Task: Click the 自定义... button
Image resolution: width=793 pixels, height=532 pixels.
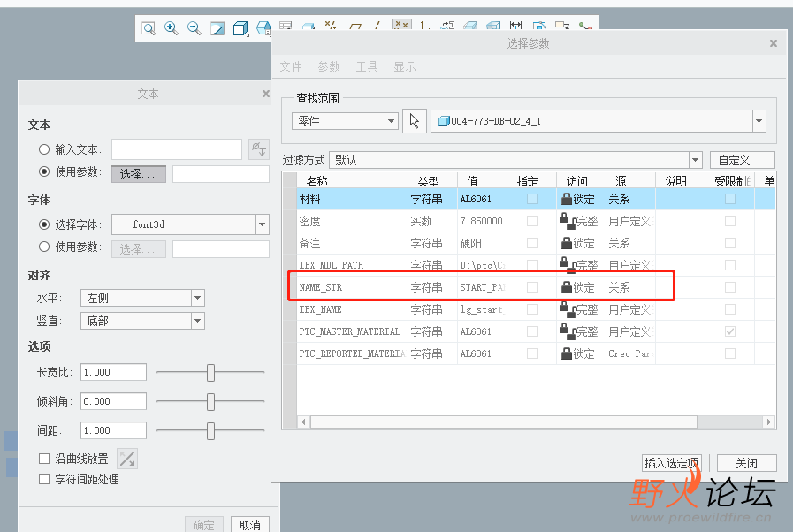Action: pyautogui.click(x=742, y=160)
